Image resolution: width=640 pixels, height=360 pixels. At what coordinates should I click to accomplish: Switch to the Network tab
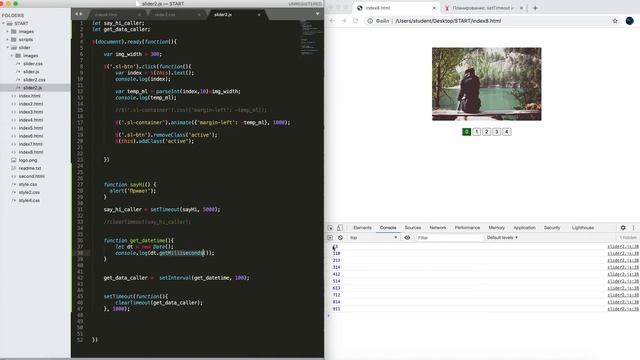click(438, 228)
